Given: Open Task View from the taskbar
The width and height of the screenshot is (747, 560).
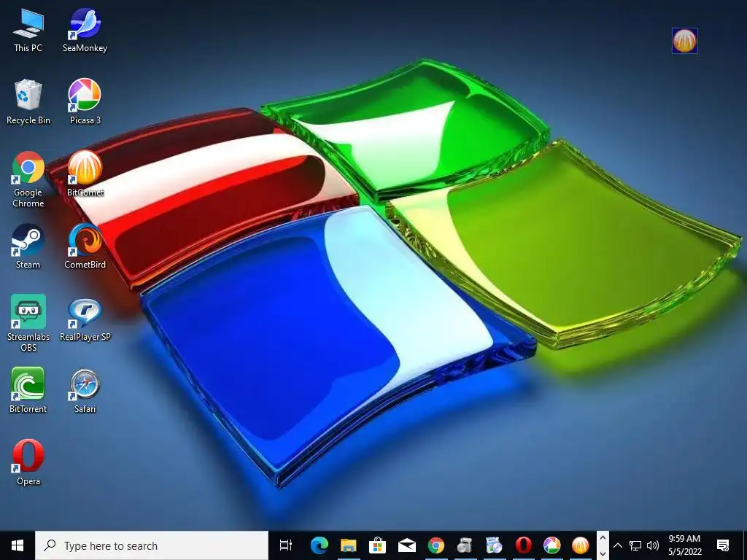Looking at the screenshot, I should 285,545.
